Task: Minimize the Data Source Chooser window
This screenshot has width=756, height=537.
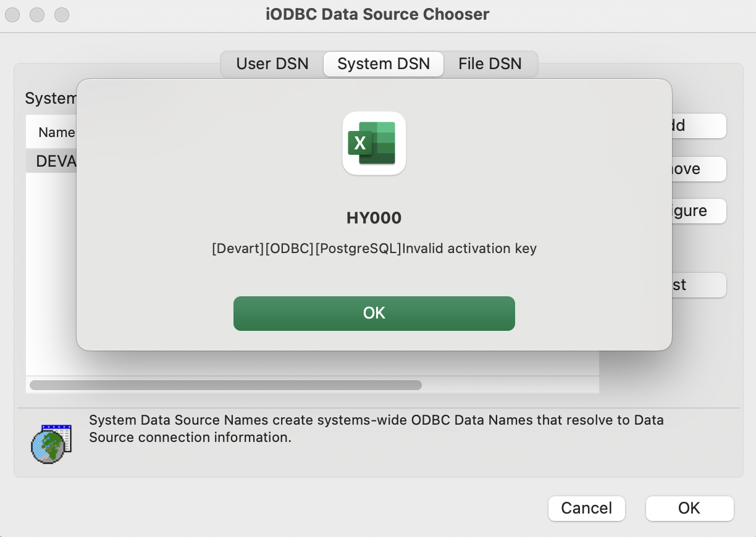Action: 37,14
